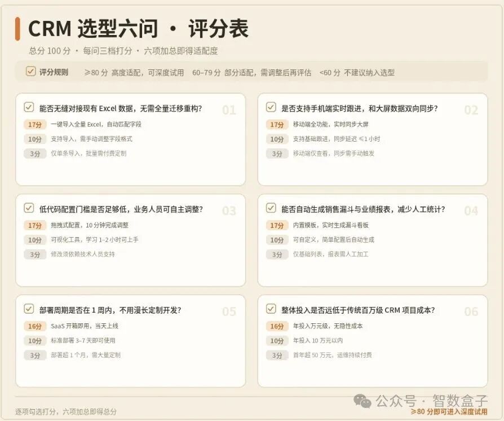This screenshot has width=504, height=421.
Task: Click question text 是否支持手机端实时跟进
Action: (x=359, y=108)
